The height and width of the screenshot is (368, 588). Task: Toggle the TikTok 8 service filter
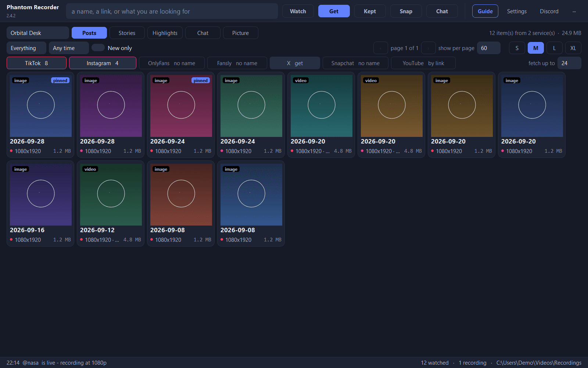[36, 63]
